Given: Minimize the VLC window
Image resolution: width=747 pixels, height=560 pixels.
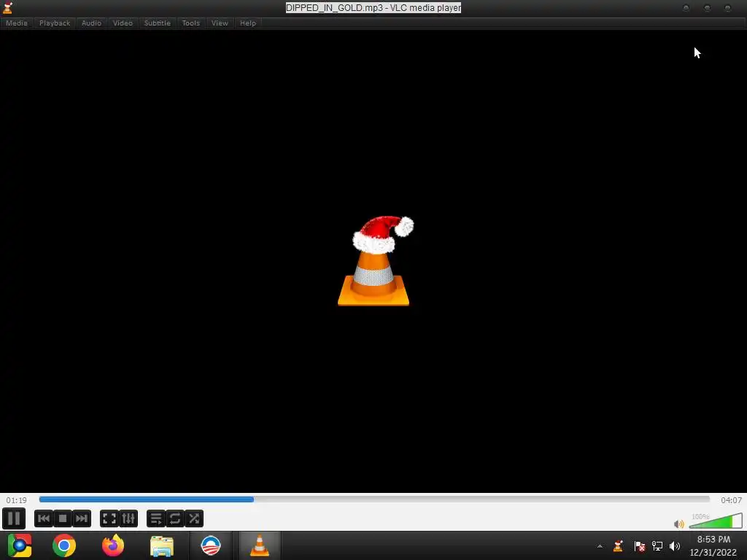Looking at the screenshot, I should tap(686, 8).
